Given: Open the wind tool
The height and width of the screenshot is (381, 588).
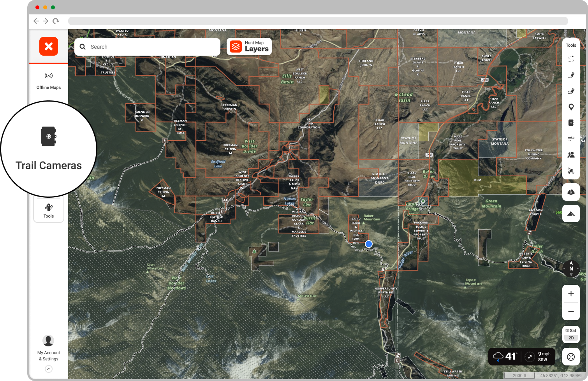Looking at the screenshot, I should [x=571, y=139].
